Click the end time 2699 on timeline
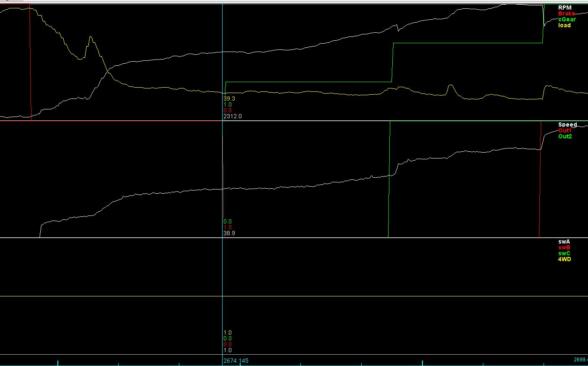The width and height of the screenshot is (588, 366). pyautogui.click(x=580, y=360)
